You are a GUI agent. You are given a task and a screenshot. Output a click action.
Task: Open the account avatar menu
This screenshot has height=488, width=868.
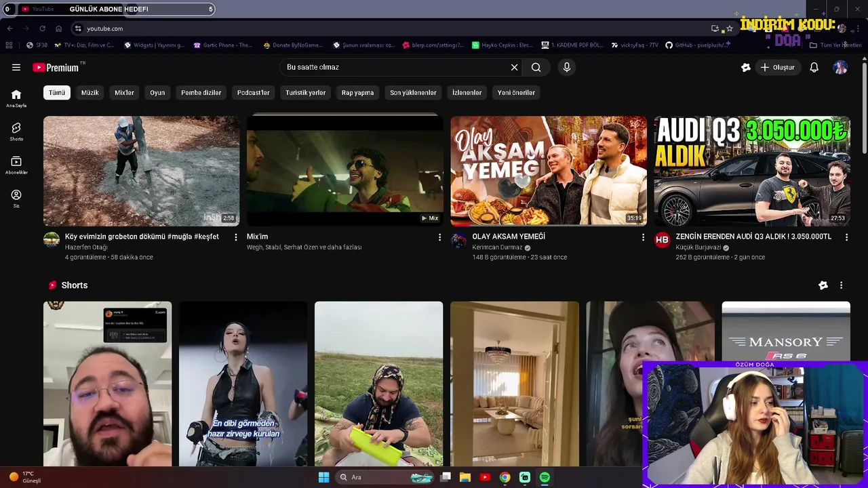840,67
